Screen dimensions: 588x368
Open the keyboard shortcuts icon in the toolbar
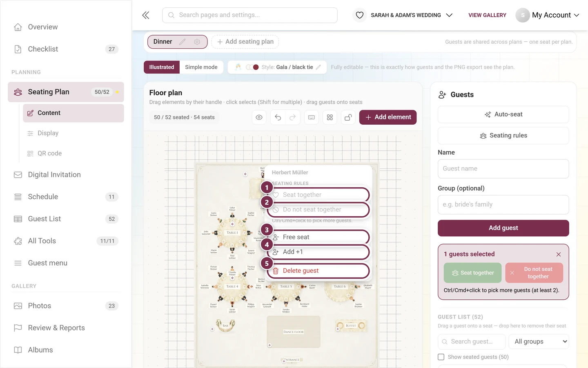click(312, 117)
